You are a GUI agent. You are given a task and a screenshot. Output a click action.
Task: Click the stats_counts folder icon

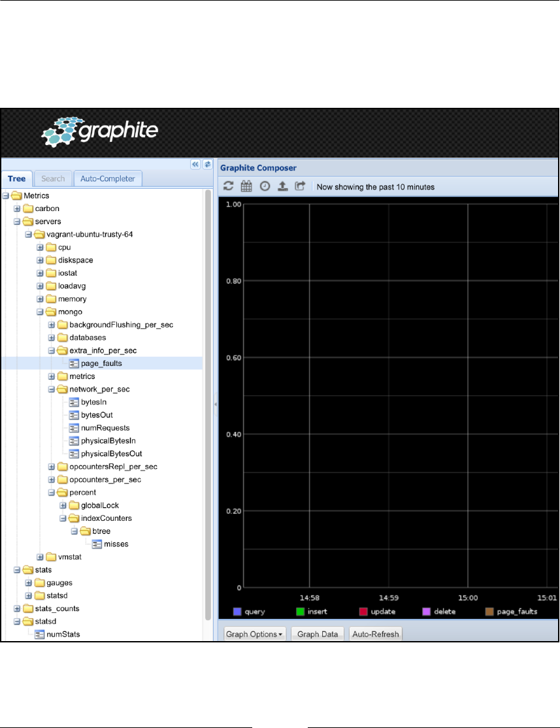point(28,608)
